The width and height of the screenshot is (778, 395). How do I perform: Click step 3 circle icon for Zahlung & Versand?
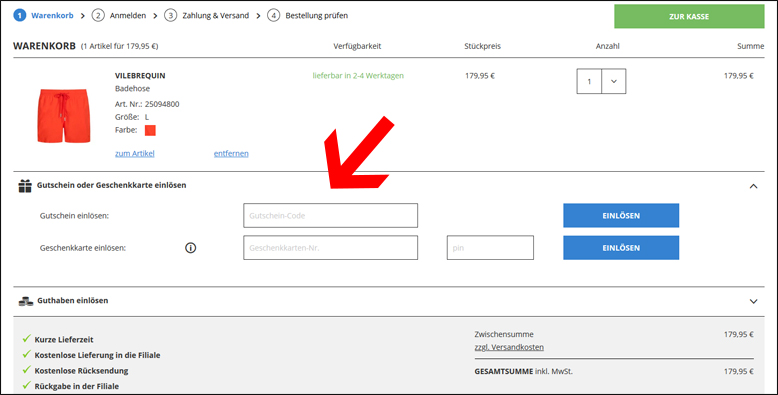pyautogui.click(x=170, y=15)
